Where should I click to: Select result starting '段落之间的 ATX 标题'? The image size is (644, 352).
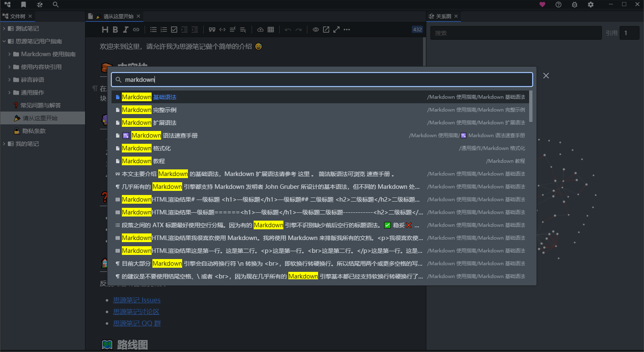[320, 225]
